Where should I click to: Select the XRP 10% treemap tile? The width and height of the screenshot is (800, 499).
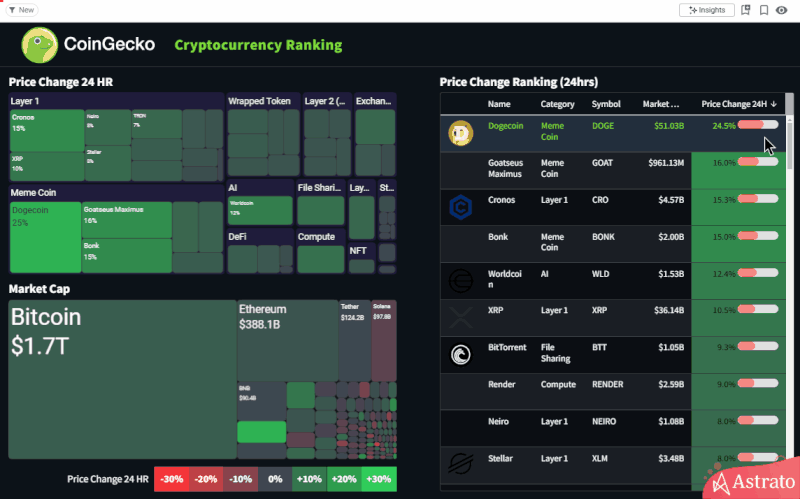point(47,166)
